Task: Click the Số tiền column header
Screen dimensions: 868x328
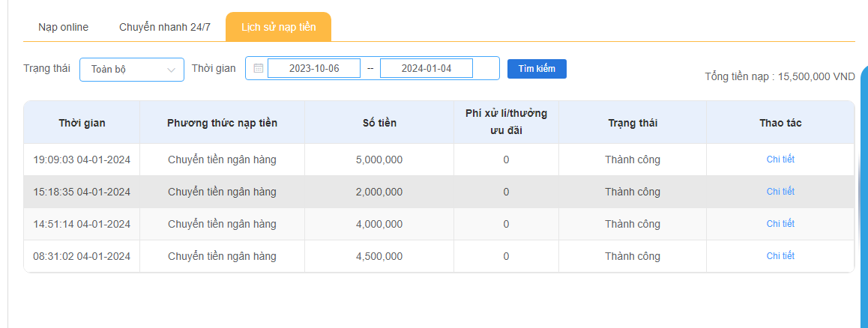Action: (379, 123)
